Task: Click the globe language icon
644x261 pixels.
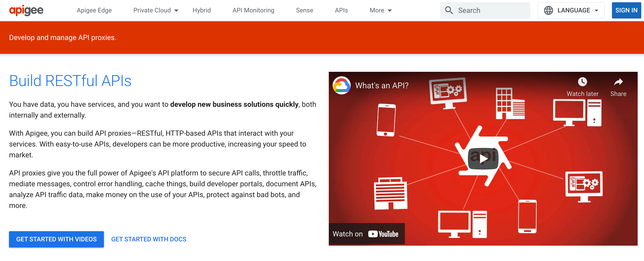Action: [548, 10]
